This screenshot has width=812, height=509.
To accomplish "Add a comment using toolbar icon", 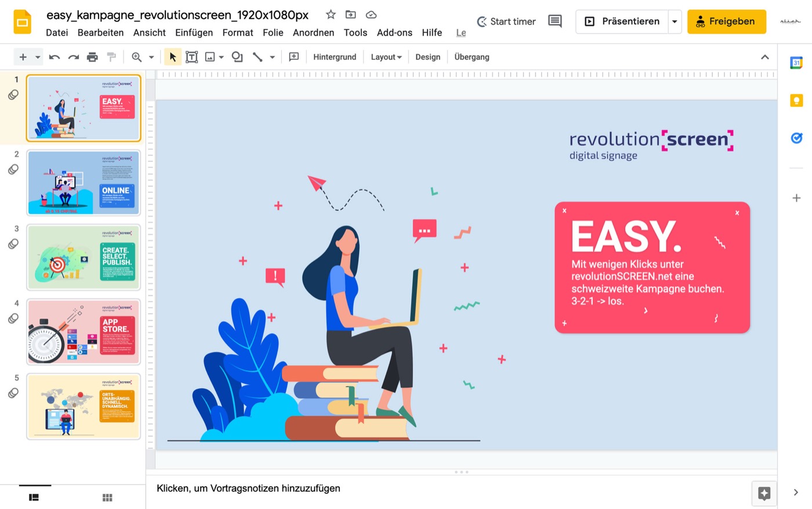I will point(294,57).
